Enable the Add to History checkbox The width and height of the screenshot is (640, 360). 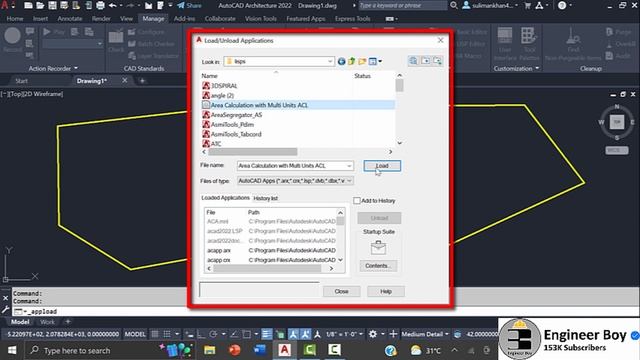[x=357, y=200]
